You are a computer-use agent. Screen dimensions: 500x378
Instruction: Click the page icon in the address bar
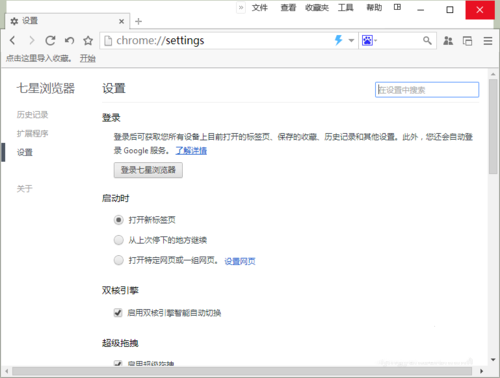point(108,41)
